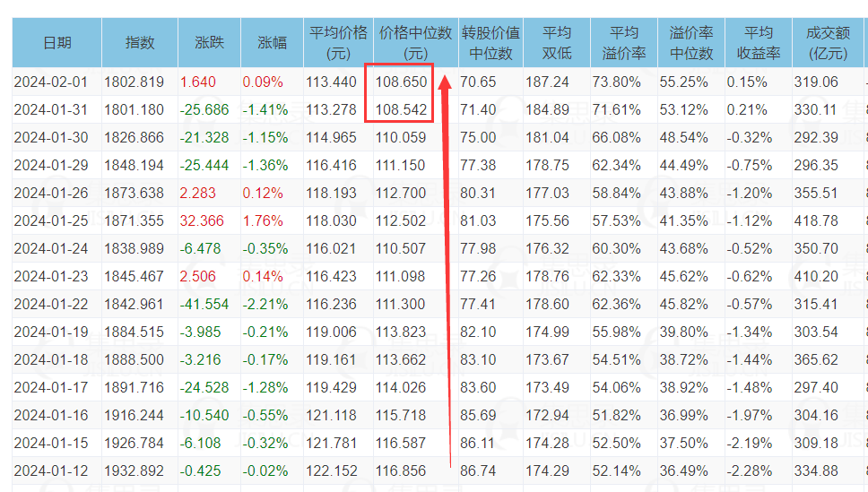Image resolution: width=868 pixels, height=492 pixels.
Task: Click the 成交额(亿元) column header
Action: pyautogui.click(x=828, y=43)
